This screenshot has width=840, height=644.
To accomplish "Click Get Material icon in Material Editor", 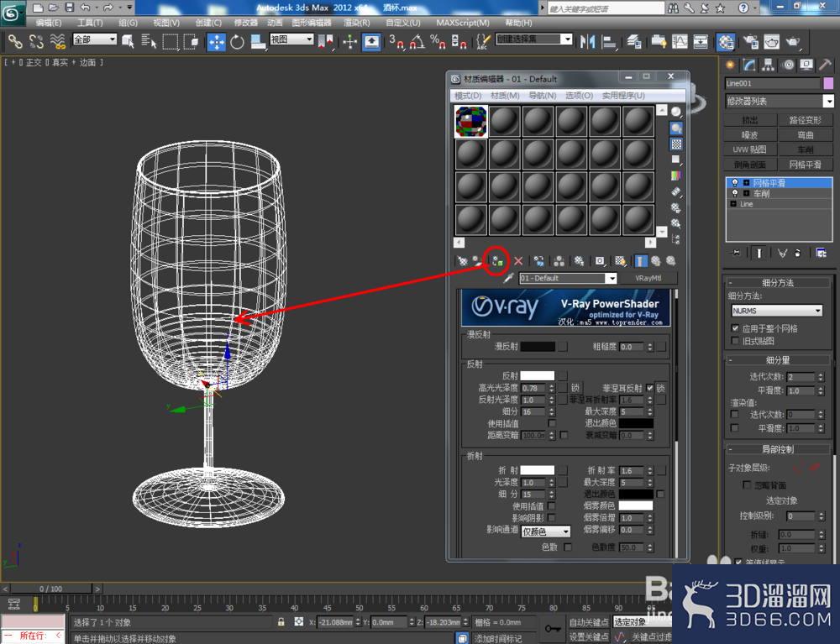I will point(462,261).
